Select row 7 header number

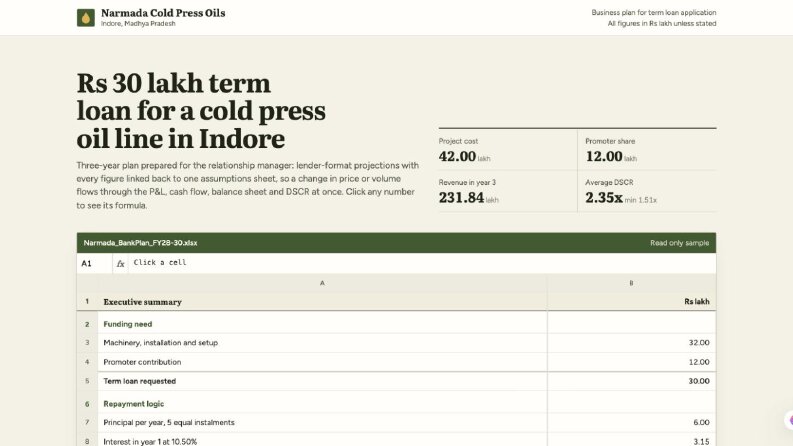87,422
